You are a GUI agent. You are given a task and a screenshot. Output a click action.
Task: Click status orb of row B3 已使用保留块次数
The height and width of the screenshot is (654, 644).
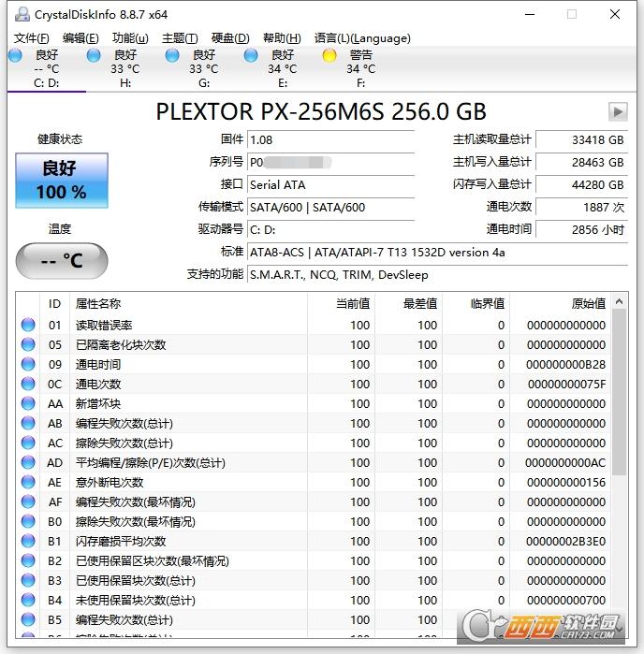[x=28, y=580]
